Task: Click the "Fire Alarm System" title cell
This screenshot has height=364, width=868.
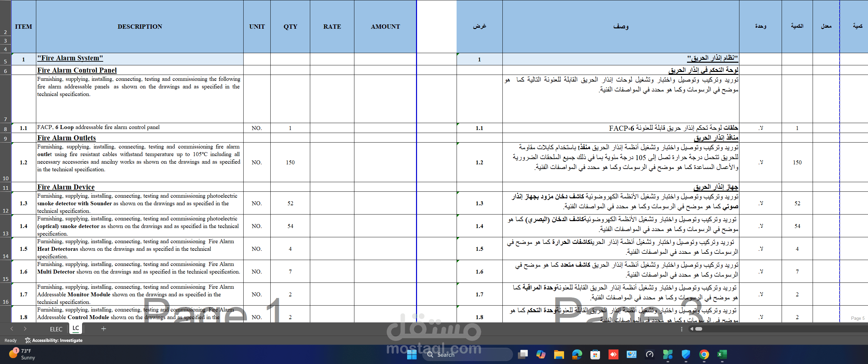Action: coord(140,59)
